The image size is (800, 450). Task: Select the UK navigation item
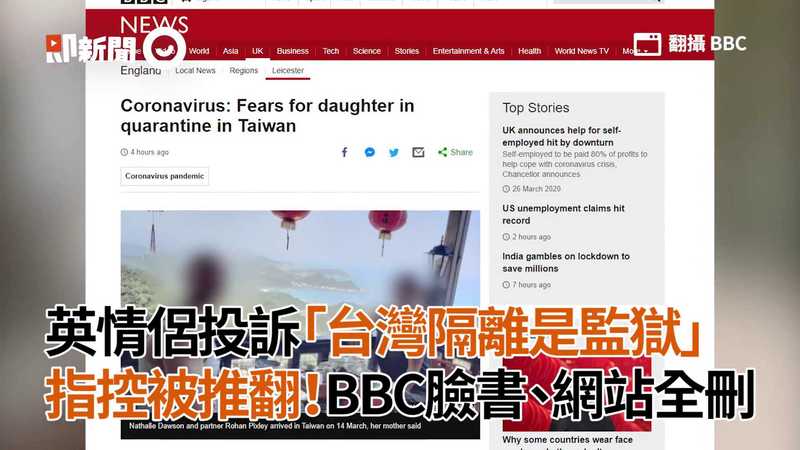258,51
